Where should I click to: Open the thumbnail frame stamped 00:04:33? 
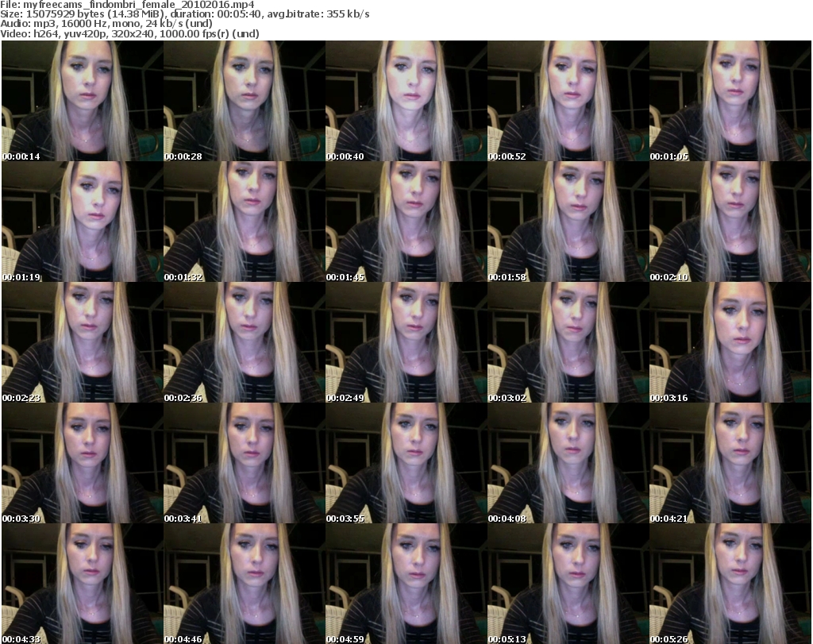(83, 584)
